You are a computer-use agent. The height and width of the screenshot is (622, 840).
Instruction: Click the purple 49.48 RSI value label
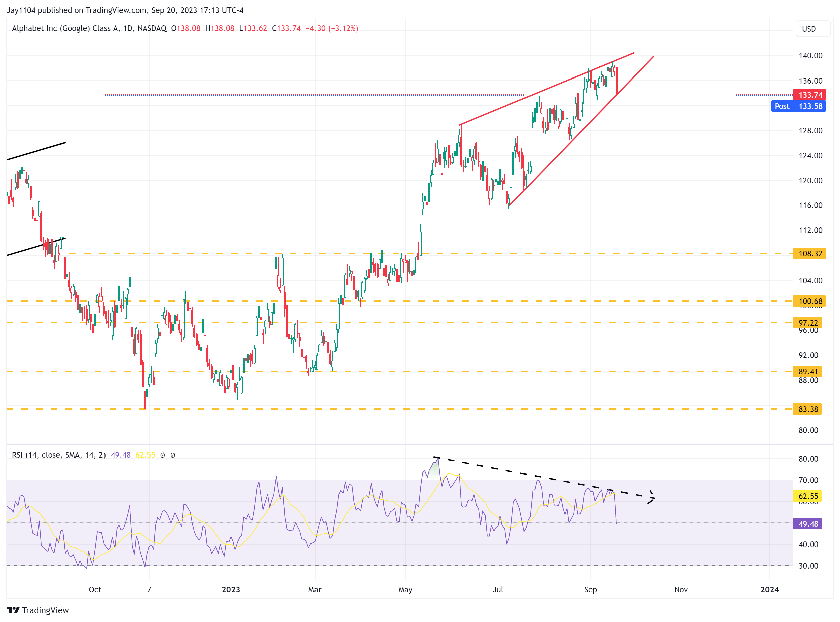click(x=807, y=524)
